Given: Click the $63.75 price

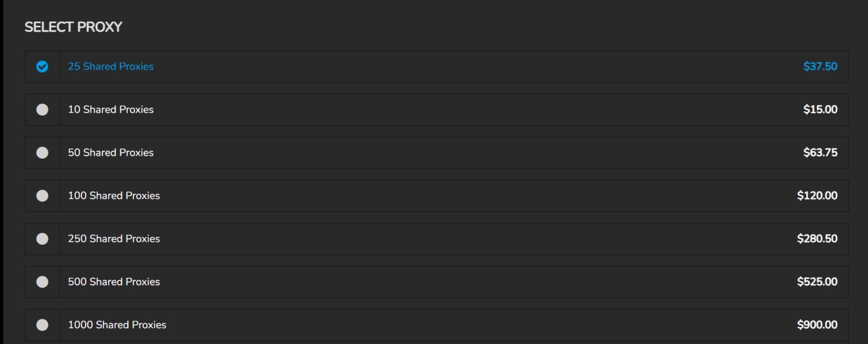Looking at the screenshot, I should click(820, 153).
